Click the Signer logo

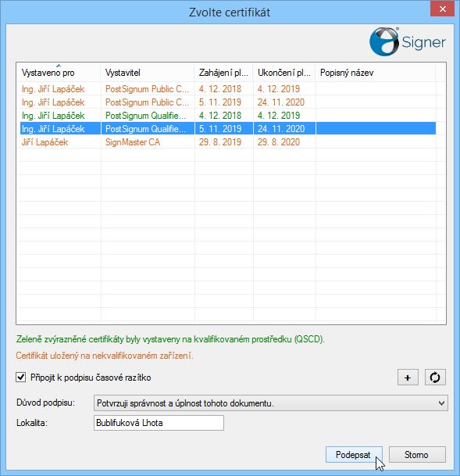coord(407,41)
